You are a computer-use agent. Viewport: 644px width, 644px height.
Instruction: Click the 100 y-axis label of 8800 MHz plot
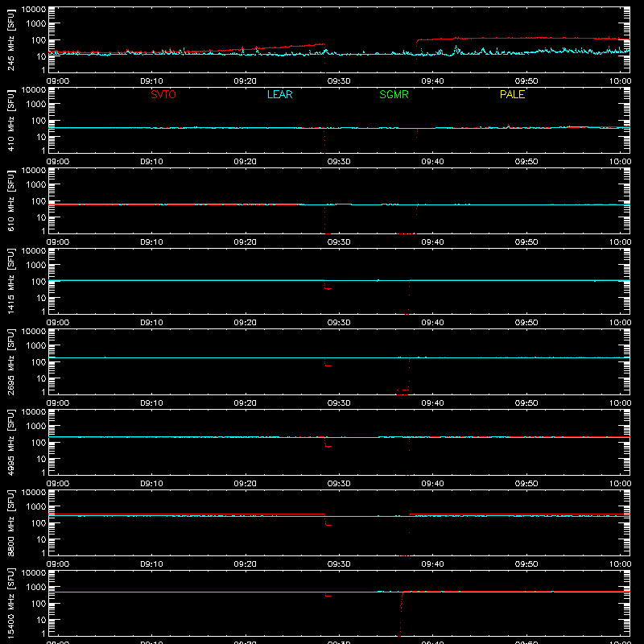39,523
